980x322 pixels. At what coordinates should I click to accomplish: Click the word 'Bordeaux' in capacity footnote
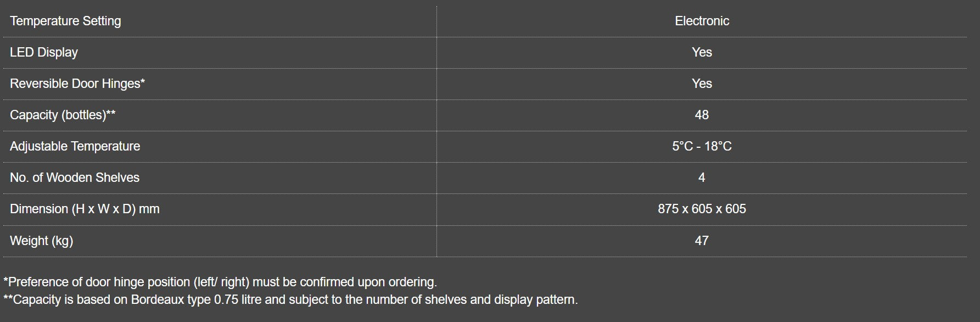pos(158,299)
